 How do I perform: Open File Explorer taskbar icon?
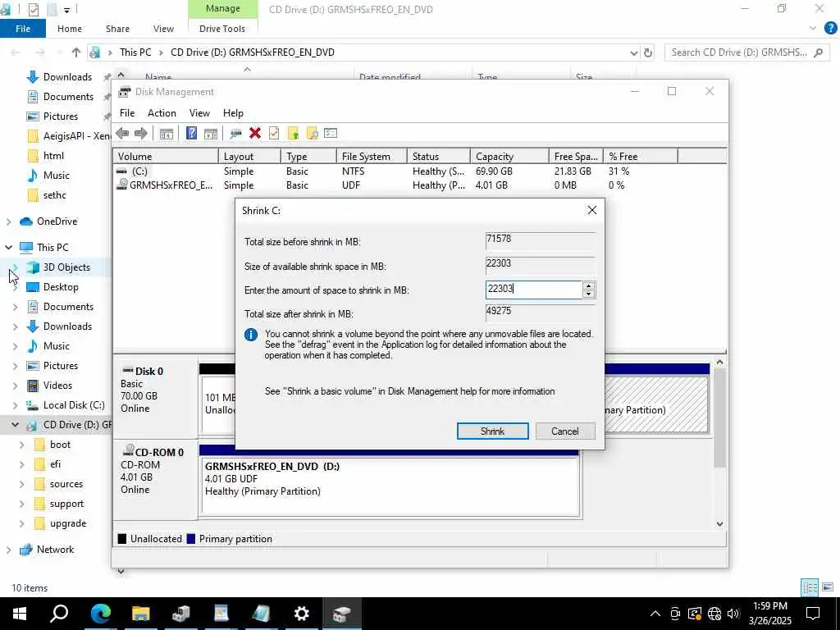[x=140, y=614]
